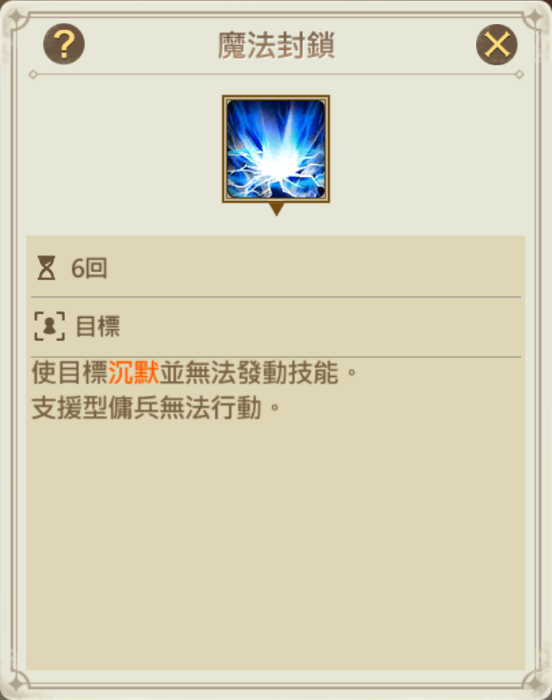This screenshot has width=552, height=700.
Task: Close the 魔法封鎖 skill dialog
Action: coord(497,44)
